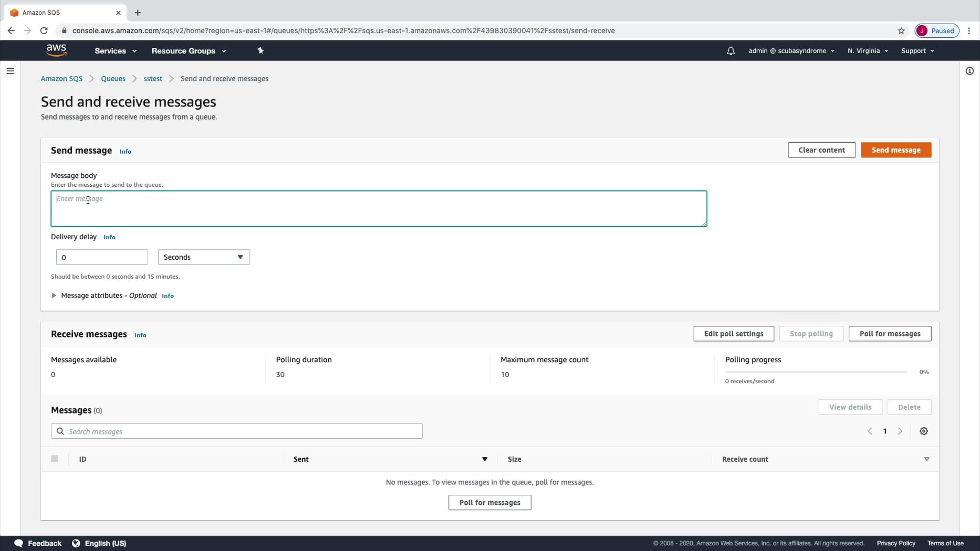980x551 pixels.
Task: Click the search magnifier in messages search
Action: (x=60, y=431)
